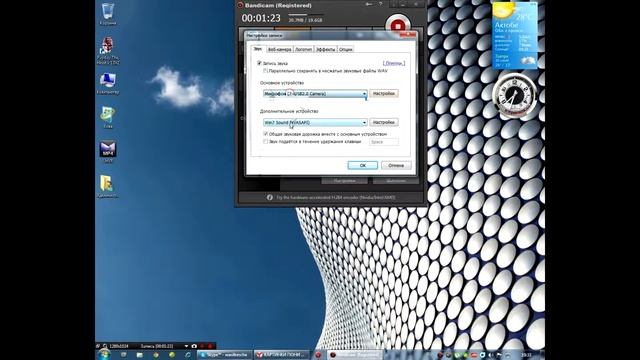
Task: Click the analog clock desktop gadget
Action: [514, 95]
